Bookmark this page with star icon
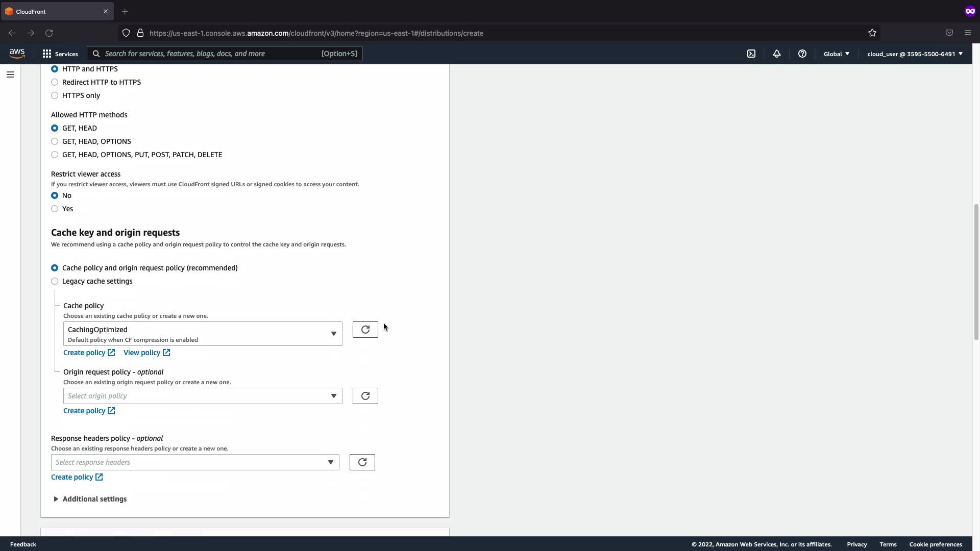This screenshot has width=980, height=551. [872, 33]
